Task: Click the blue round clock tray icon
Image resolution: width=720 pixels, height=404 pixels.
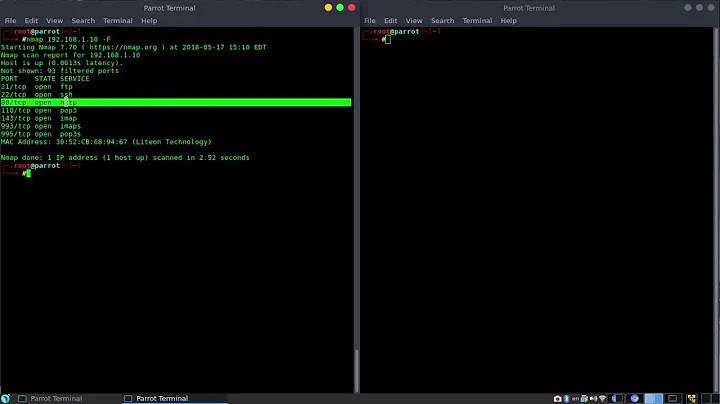Action: click(635, 398)
